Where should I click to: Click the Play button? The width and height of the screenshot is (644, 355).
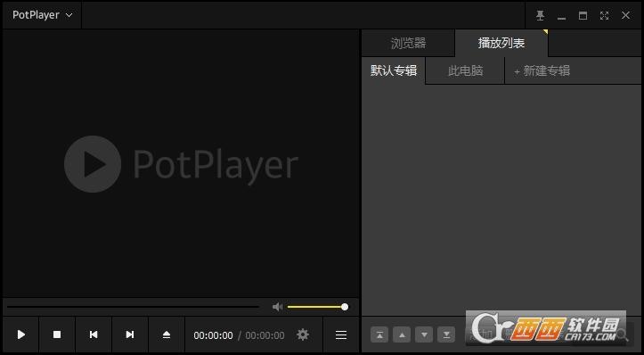pyautogui.click(x=21, y=334)
